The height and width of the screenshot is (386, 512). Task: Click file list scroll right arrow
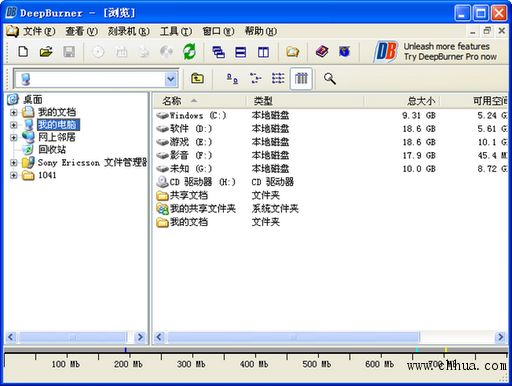point(500,337)
